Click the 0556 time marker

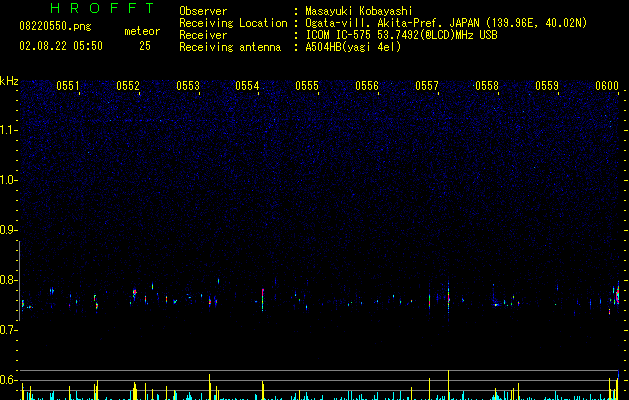tap(367, 86)
